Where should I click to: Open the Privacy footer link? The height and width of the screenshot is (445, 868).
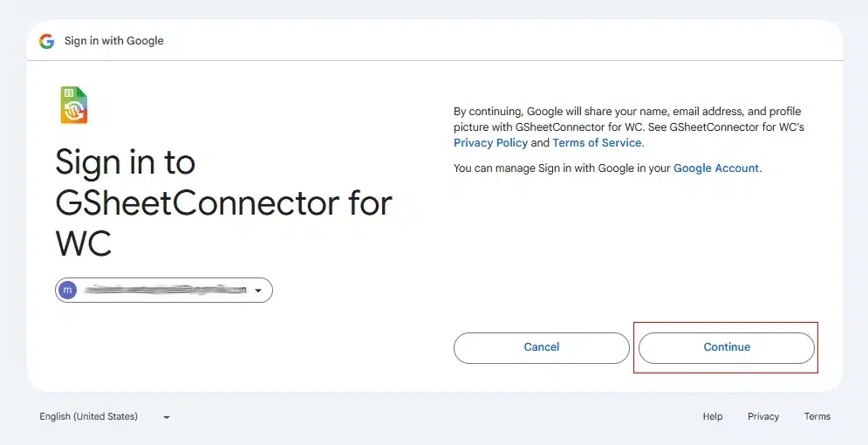coord(763,417)
